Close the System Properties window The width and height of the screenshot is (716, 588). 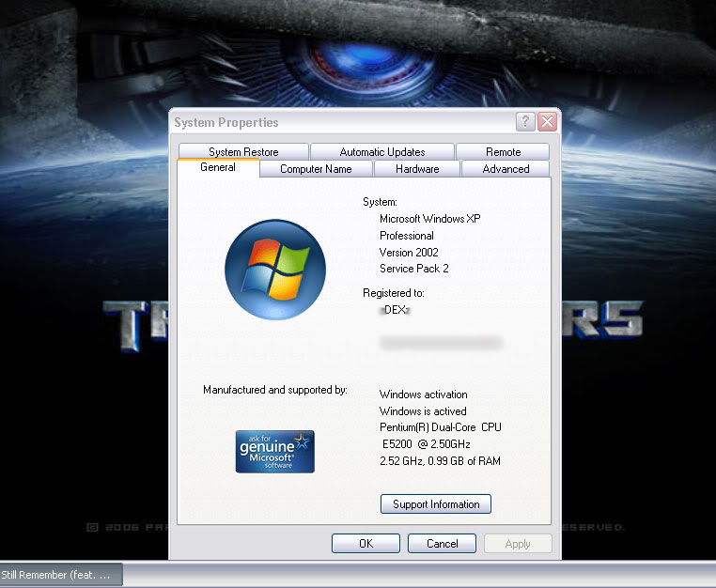coord(547,122)
